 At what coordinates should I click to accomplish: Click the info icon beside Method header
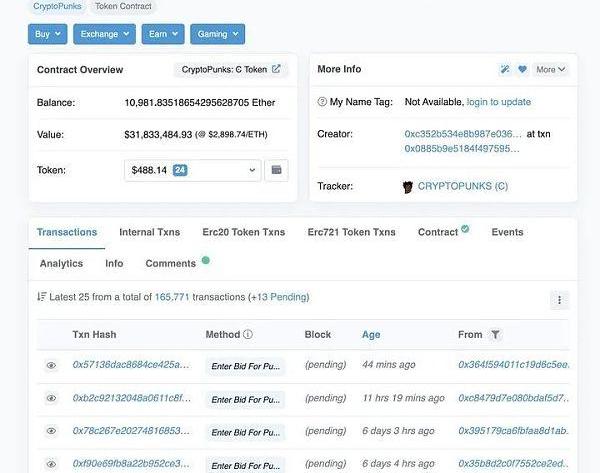click(x=248, y=335)
